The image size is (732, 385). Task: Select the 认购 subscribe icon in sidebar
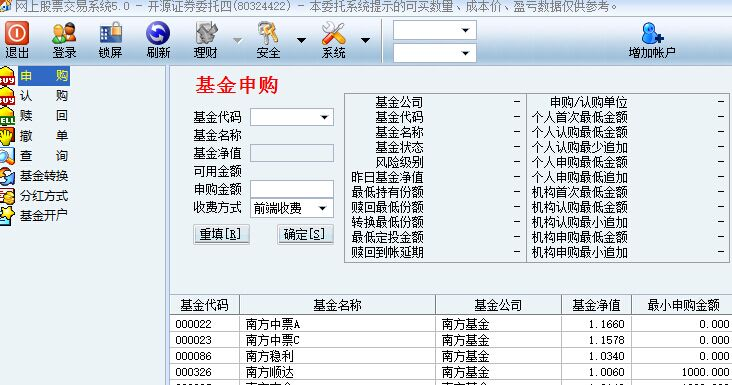[x=7, y=96]
